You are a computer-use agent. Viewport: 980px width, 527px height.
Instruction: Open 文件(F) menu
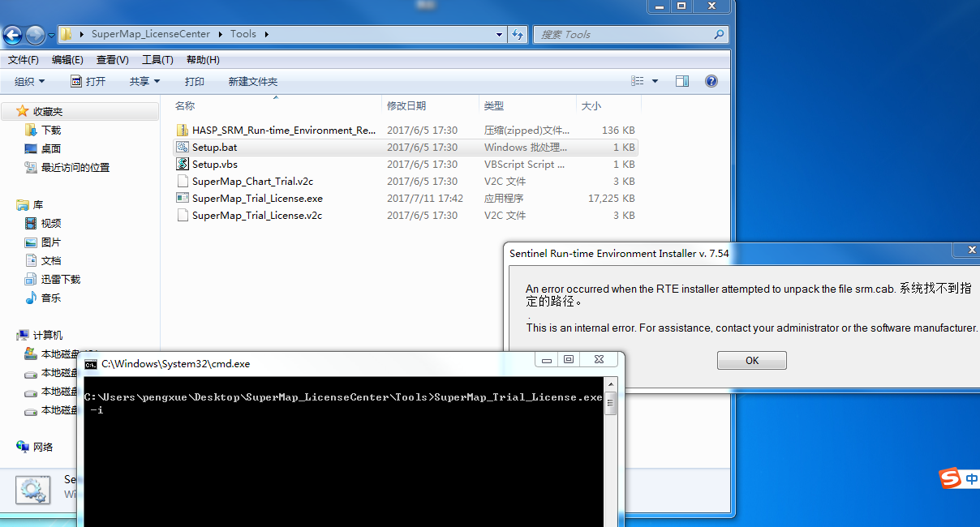point(24,60)
